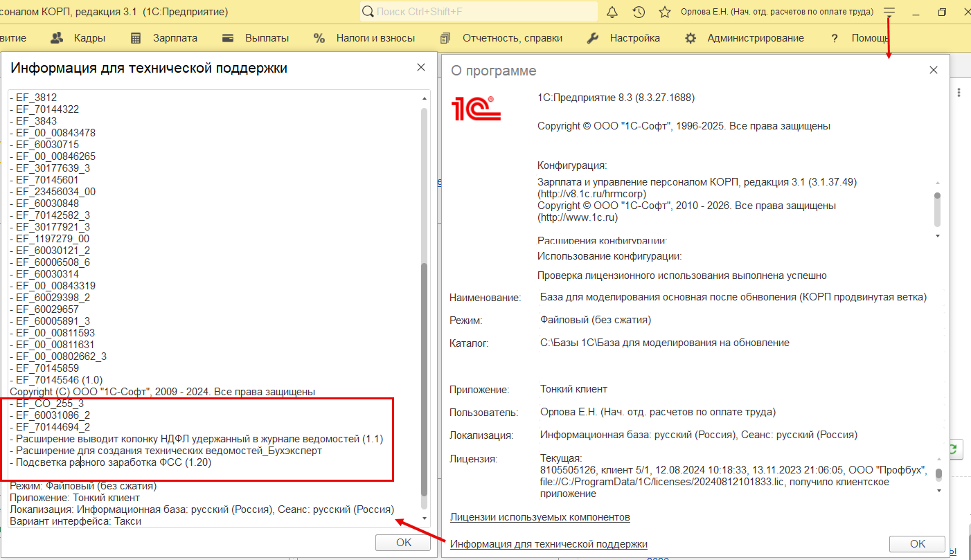Click the Приложение value 'Тонкий клиент' in О программе

pyautogui.click(x=573, y=390)
